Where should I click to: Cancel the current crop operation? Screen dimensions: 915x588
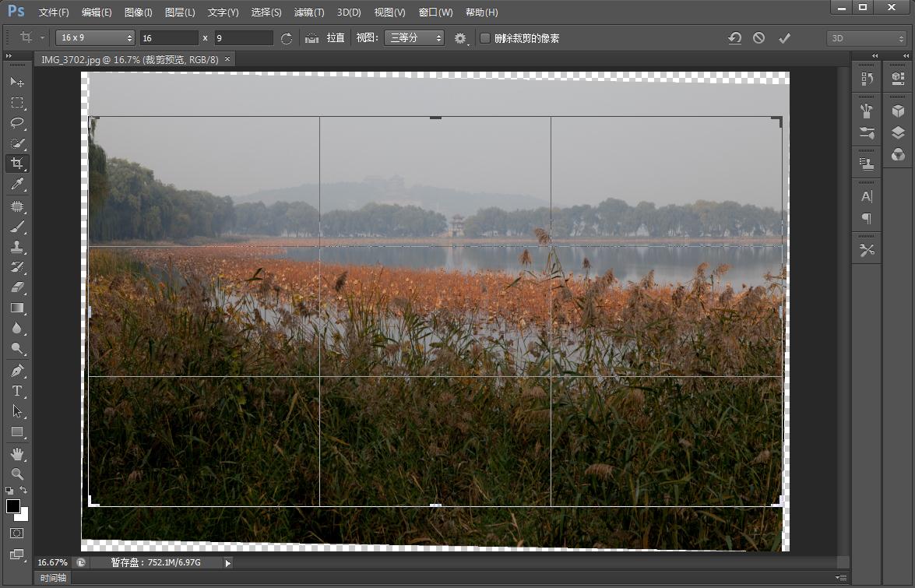[758, 38]
